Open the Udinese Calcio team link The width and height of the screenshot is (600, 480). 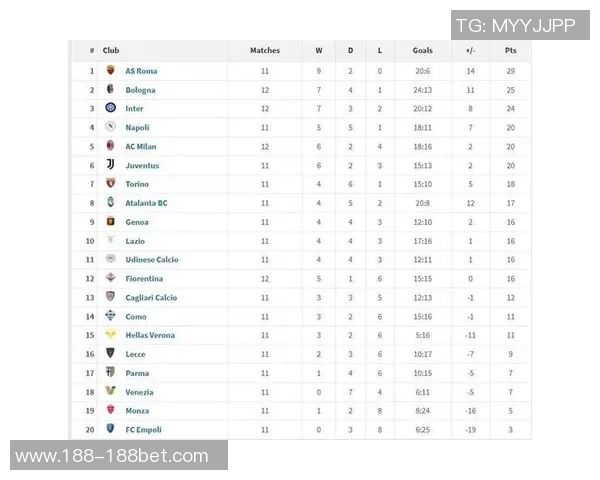pos(152,260)
